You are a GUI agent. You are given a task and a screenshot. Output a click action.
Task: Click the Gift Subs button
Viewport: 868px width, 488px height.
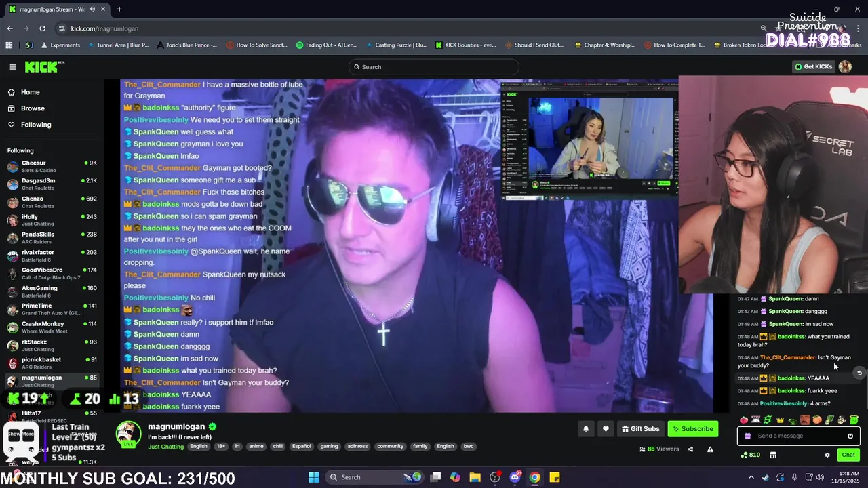tap(640, 428)
